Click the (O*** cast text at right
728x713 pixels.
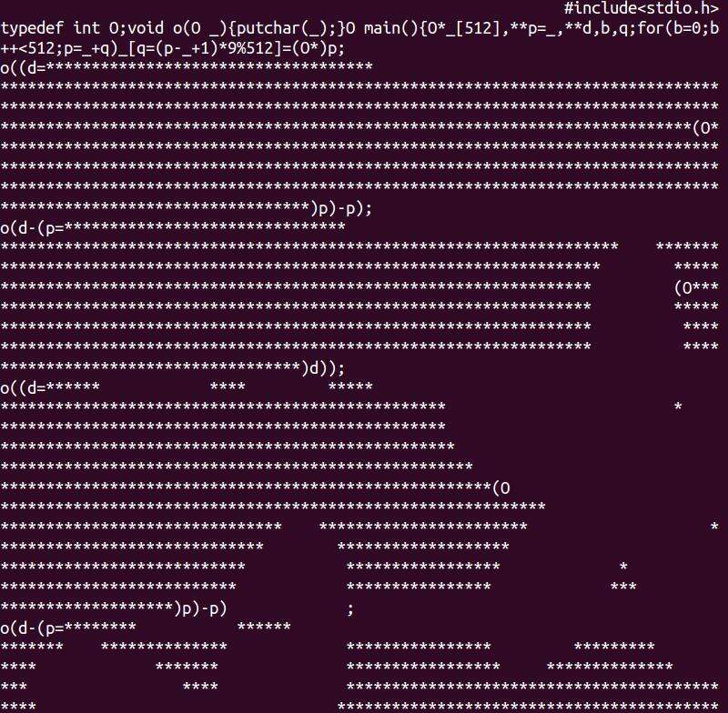coord(696,287)
